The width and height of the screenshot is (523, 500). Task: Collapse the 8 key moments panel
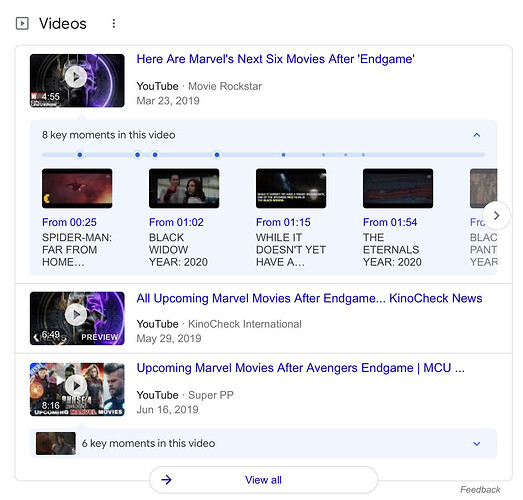[477, 135]
